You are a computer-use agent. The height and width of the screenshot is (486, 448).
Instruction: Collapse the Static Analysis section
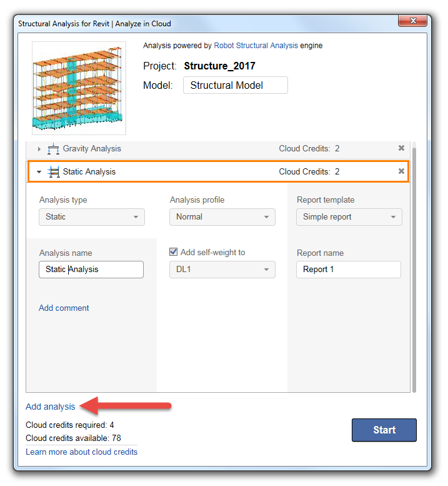tap(39, 172)
